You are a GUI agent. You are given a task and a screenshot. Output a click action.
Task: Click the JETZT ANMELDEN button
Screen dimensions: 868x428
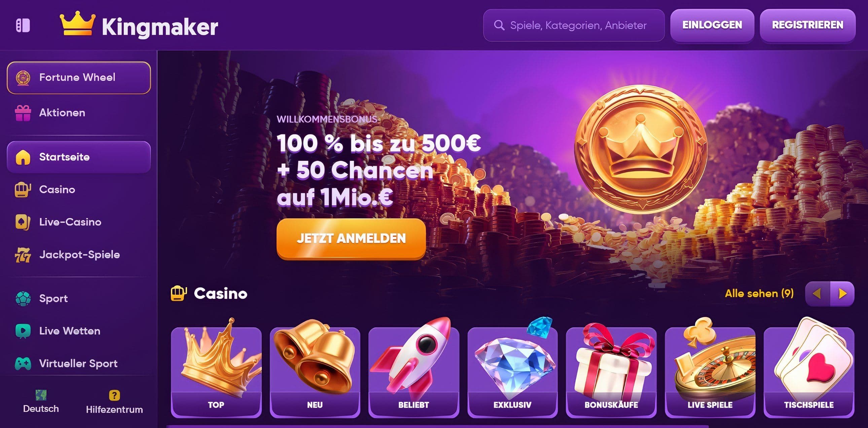351,239
